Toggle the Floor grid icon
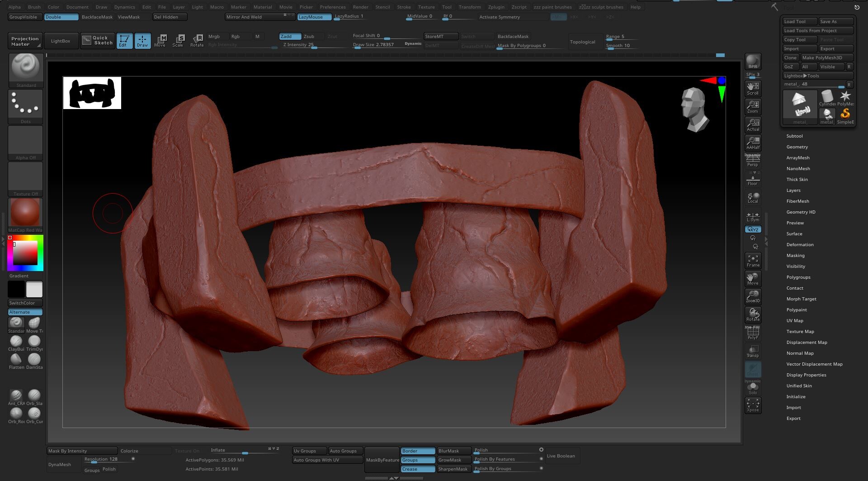The image size is (868, 481). tap(753, 179)
